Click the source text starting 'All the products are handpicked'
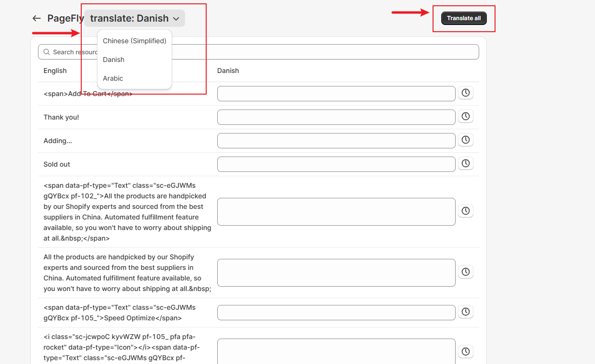Screen dimensions: 595x364 pyautogui.click(x=127, y=273)
